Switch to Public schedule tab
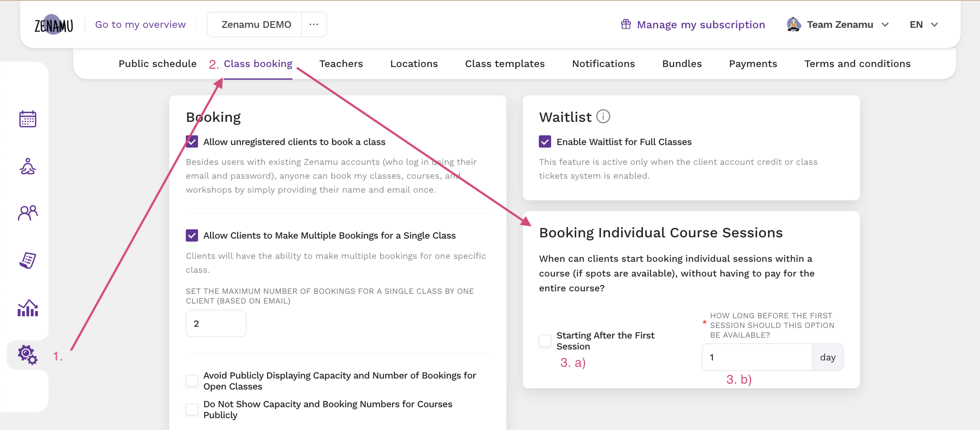Image resolution: width=980 pixels, height=430 pixels. (x=158, y=64)
